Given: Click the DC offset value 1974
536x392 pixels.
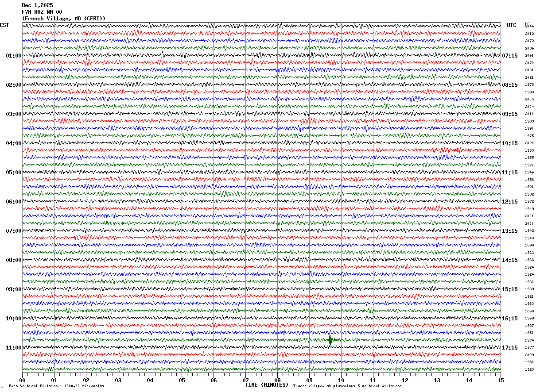Looking at the screenshot, I should click(529, 340).
